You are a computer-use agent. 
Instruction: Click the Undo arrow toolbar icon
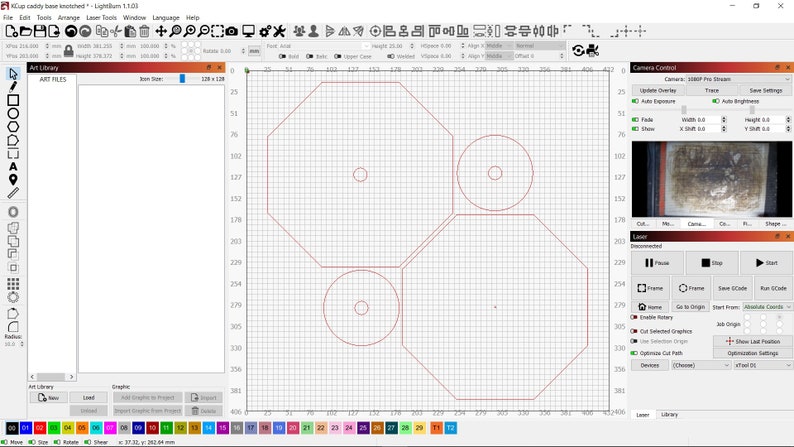tap(71, 31)
